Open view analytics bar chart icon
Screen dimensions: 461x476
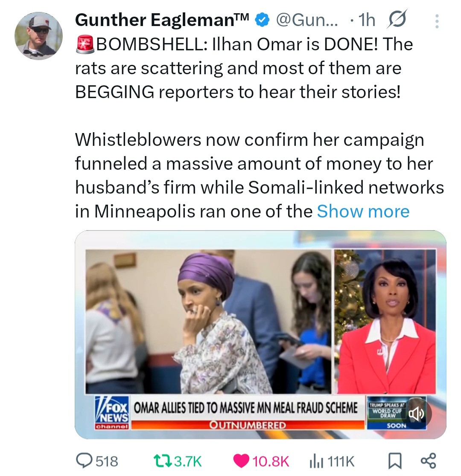pos(316,461)
